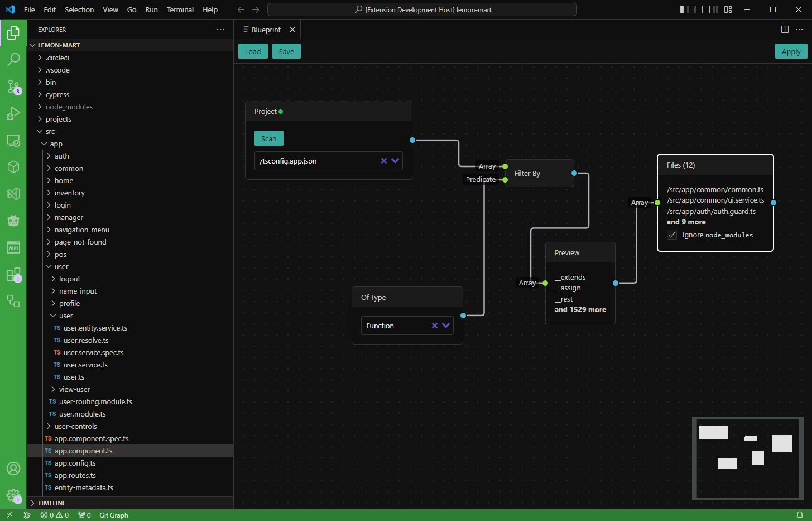Go forward with the right arrow

point(256,9)
